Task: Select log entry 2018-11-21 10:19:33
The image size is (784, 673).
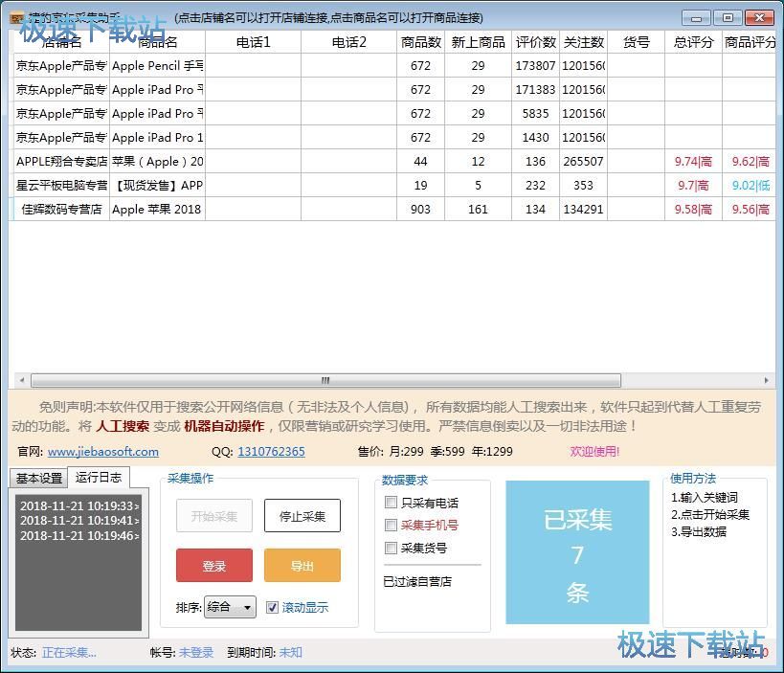Action: tap(79, 506)
